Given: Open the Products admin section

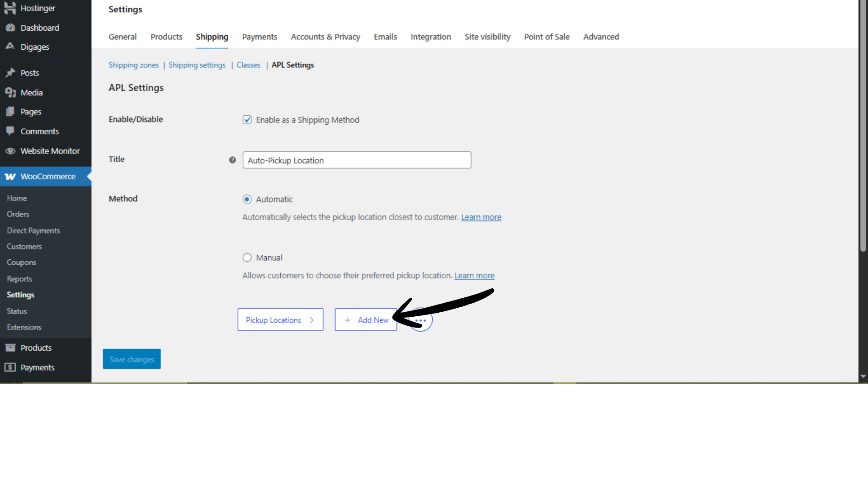Looking at the screenshot, I should [35, 347].
